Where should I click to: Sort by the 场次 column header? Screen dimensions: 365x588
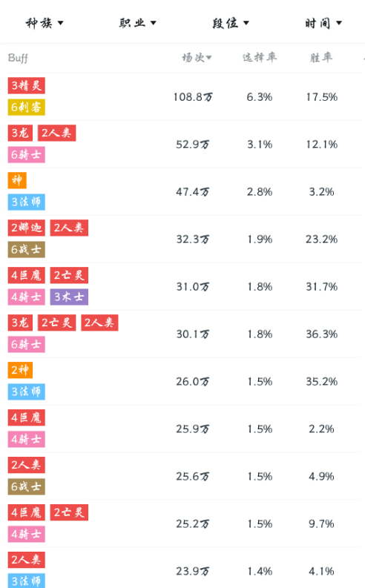197,57
